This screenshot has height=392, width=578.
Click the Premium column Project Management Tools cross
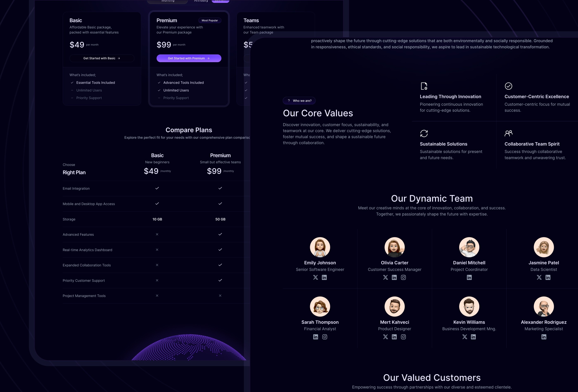point(220,296)
